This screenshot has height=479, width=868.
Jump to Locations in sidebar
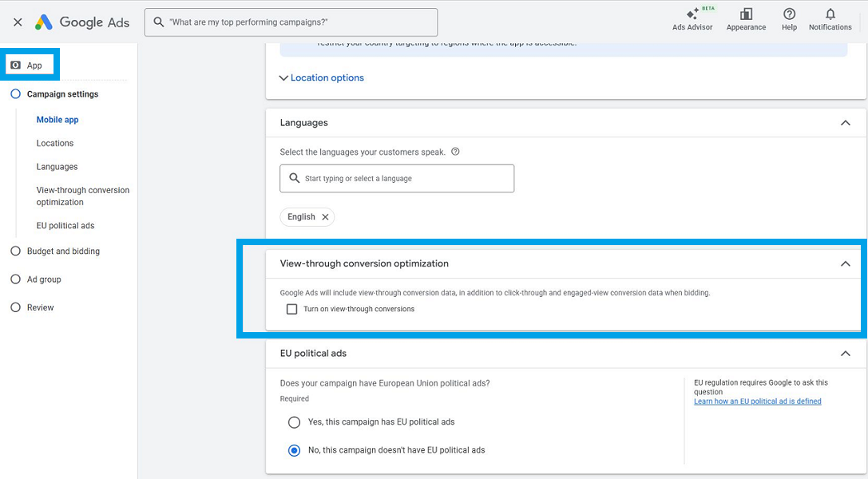tap(55, 144)
